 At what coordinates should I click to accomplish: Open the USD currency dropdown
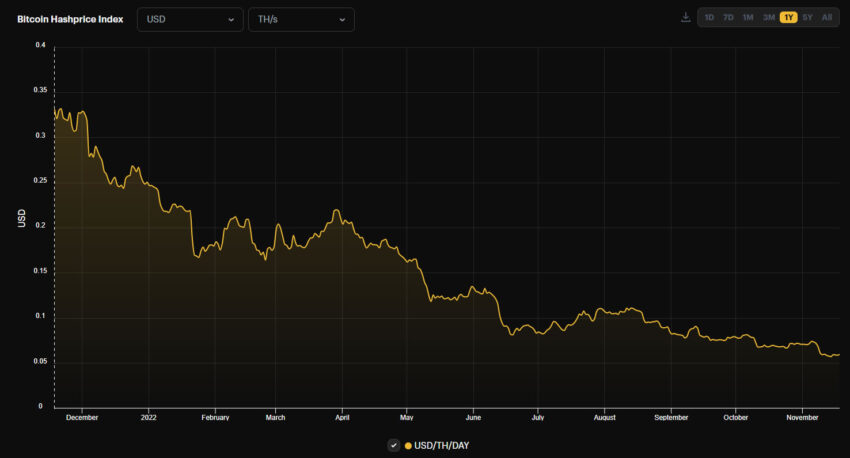[190, 20]
